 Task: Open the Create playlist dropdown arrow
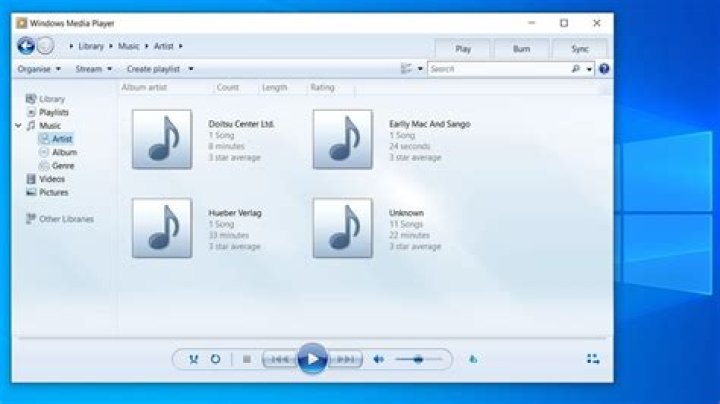pos(191,69)
